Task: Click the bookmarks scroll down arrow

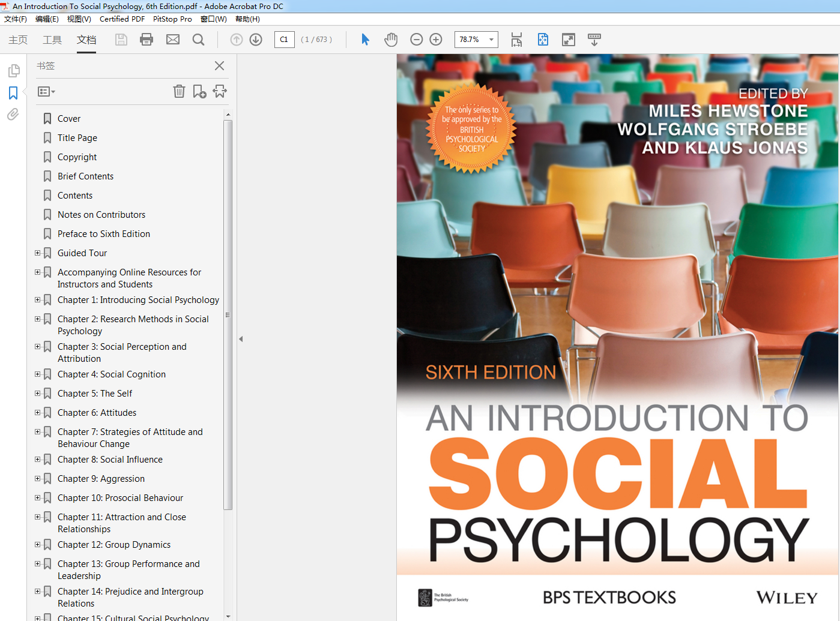Action: coord(228,616)
